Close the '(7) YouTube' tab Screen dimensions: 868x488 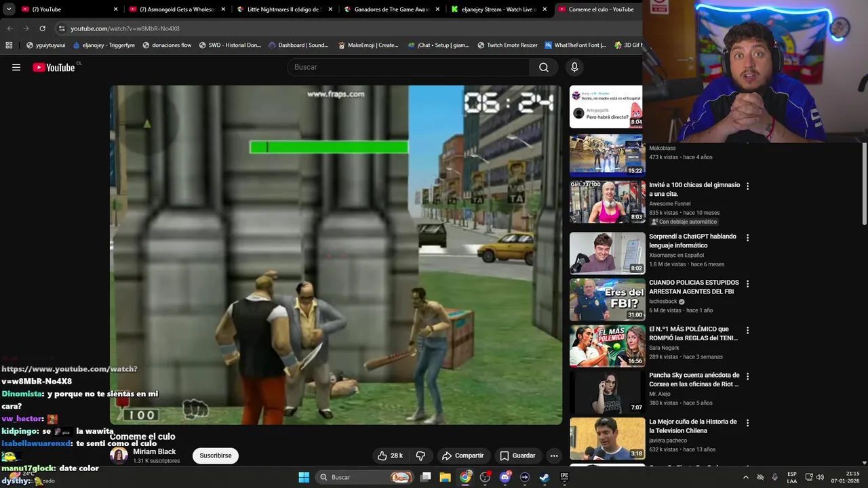pyautogui.click(x=115, y=9)
